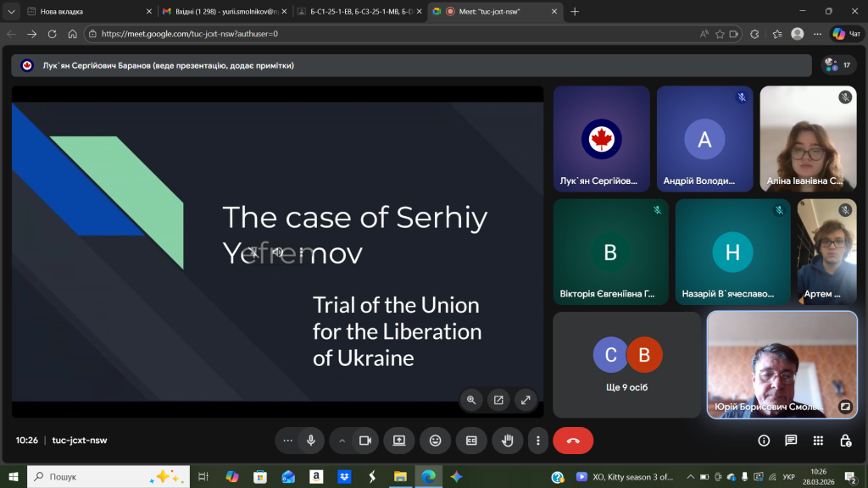This screenshot has height=488, width=868.
Task: Open the activities grid icon
Action: coord(818,441)
